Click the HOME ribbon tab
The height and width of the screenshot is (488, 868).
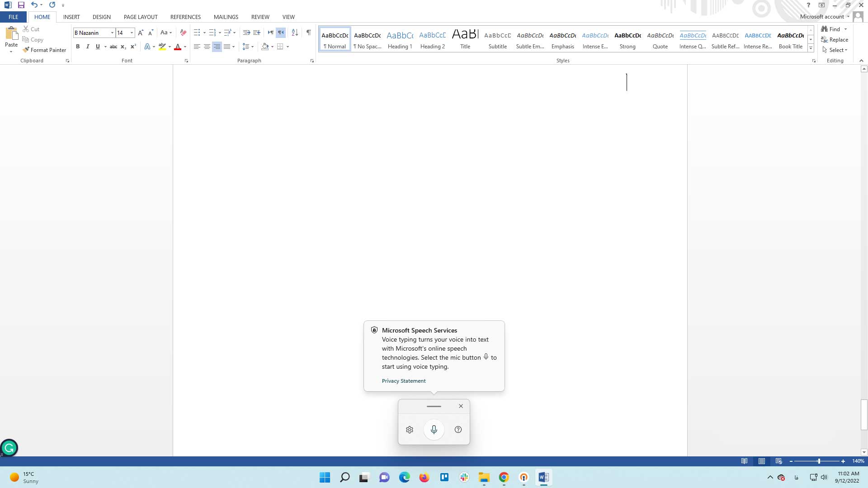click(42, 17)
